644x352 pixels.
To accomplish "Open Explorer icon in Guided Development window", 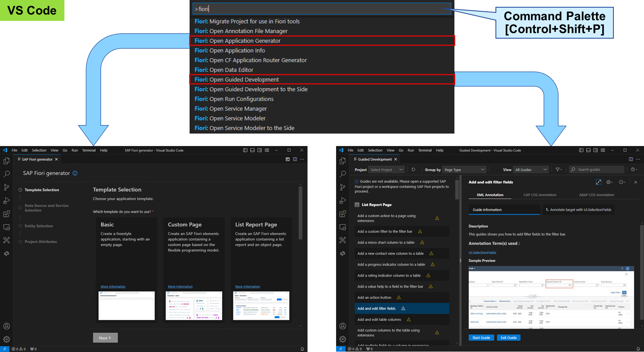I will (x=343, y=161).
